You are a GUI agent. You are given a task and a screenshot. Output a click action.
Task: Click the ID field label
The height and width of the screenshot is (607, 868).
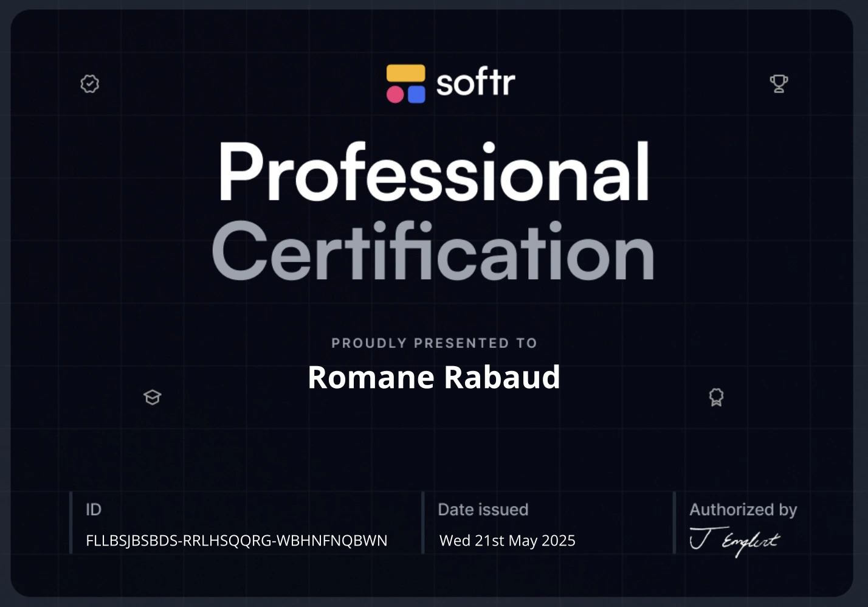[94, 510]
